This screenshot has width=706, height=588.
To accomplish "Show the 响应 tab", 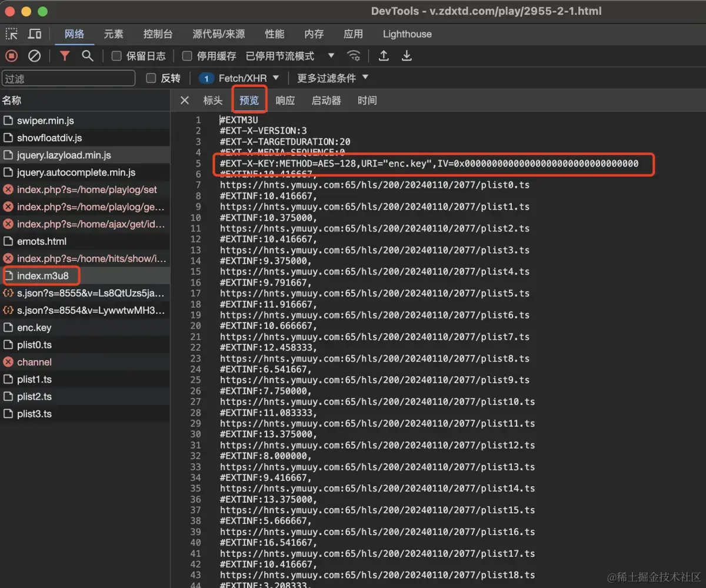I will point(285,100).
